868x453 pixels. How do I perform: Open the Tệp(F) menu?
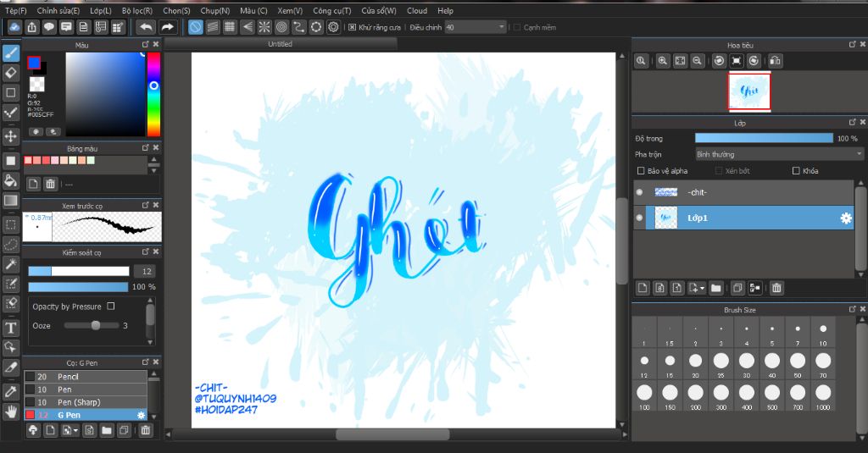pos(15,10)
